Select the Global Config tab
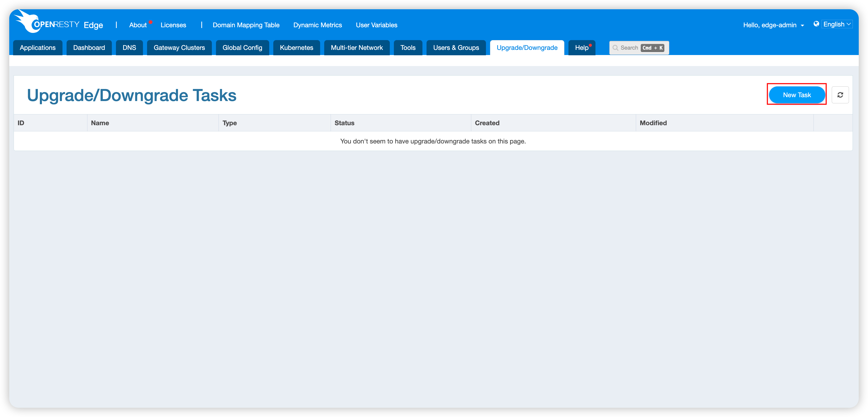Screen dimensions: 868x417 [x=242, y=48]
